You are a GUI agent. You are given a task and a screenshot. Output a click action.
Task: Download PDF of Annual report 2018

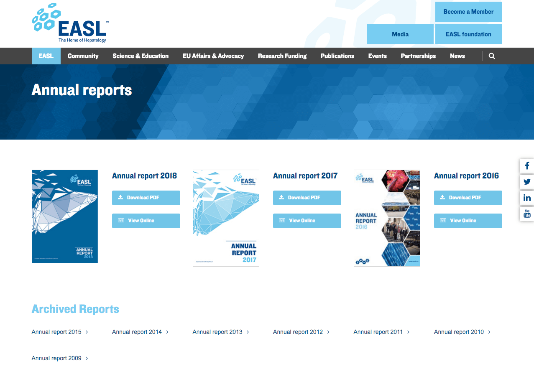pos(146,198)
